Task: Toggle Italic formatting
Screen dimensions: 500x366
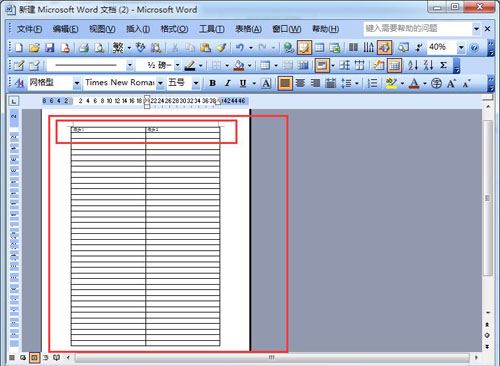Action: (228, 83)
